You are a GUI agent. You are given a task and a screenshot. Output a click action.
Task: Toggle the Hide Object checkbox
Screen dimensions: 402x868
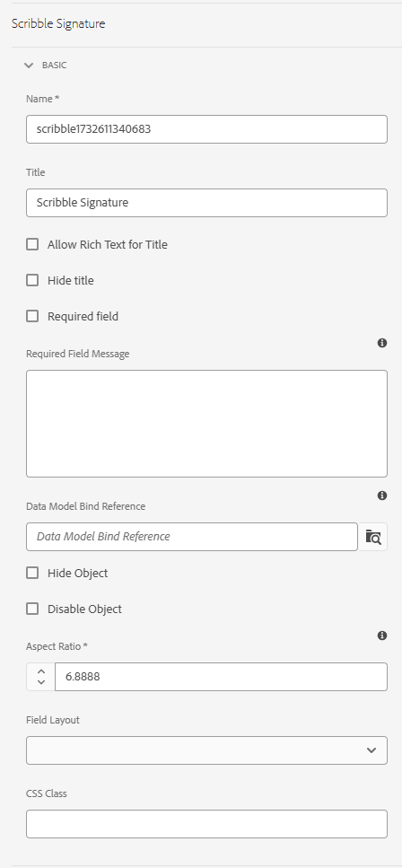click(x=32, y=573)
